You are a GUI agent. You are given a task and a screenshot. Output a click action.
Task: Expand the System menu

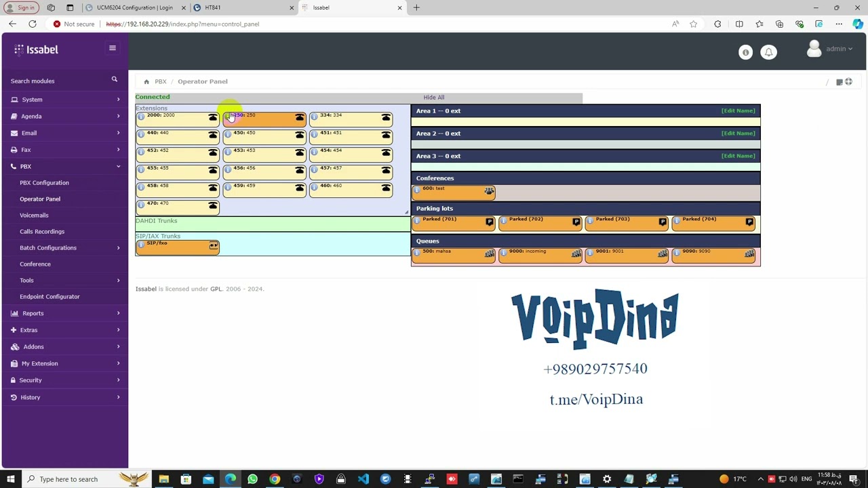click(64, 100)
